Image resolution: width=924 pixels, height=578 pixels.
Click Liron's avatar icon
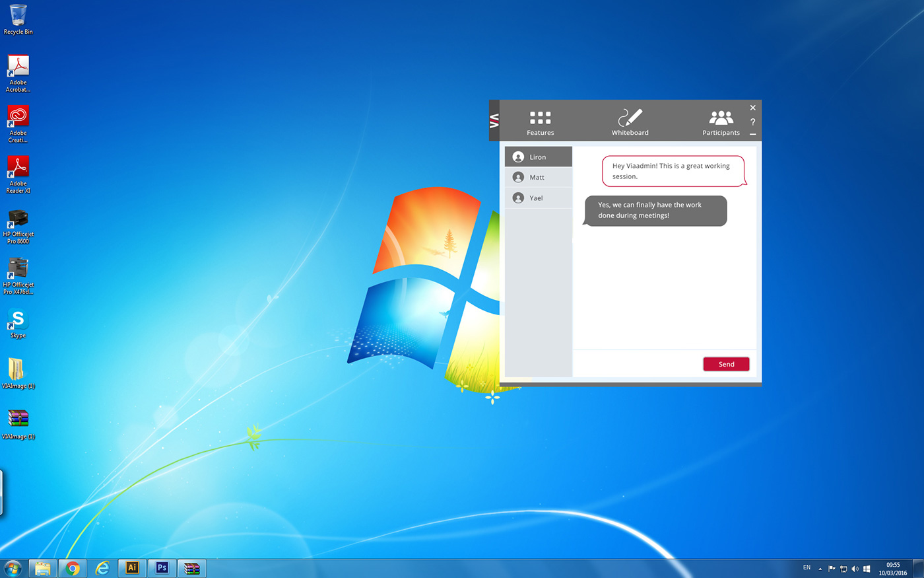point(518,157)
